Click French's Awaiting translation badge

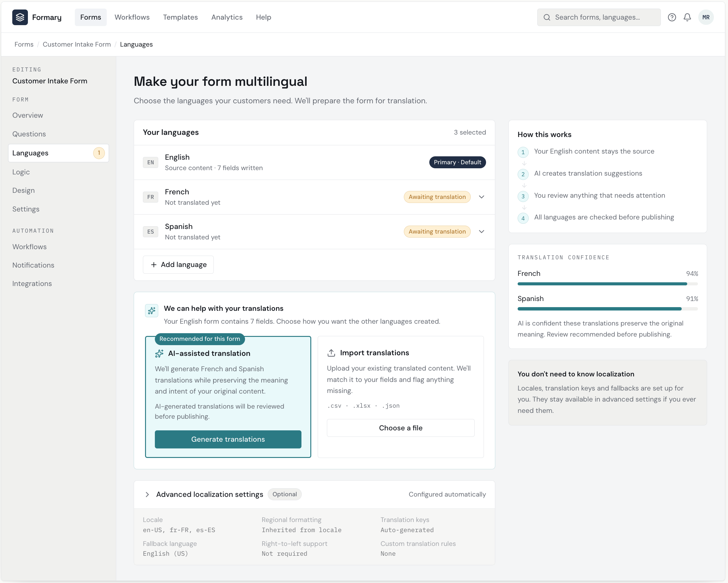(x=437, y=197)
